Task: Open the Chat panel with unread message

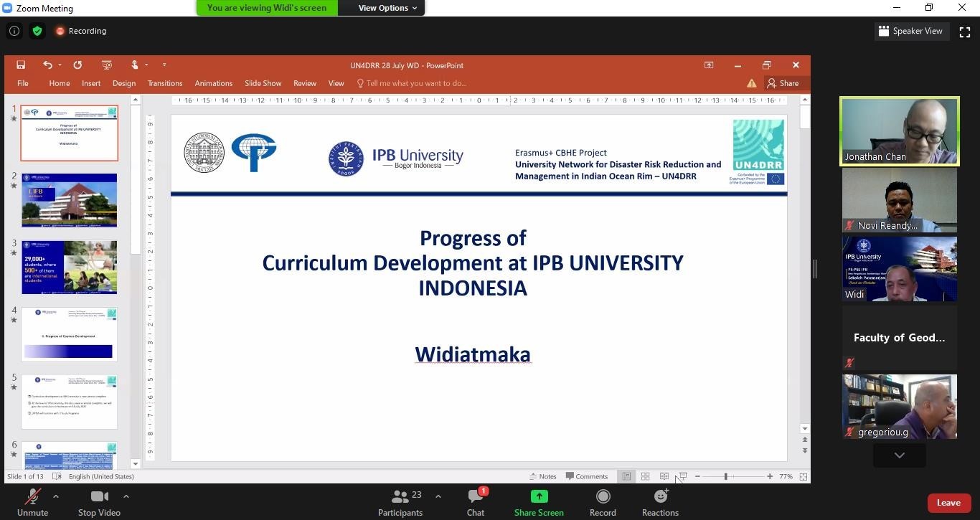Action: pyautogui.click(x=476, y=502)
